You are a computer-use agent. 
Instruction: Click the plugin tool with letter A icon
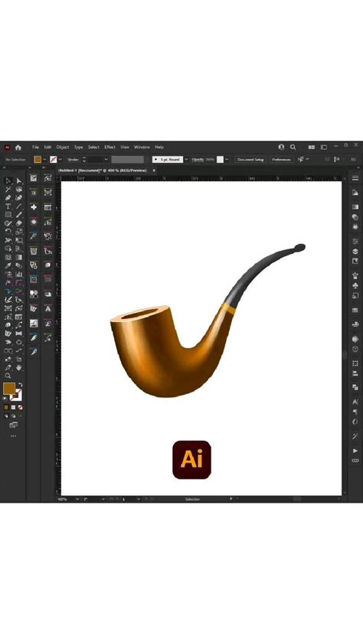(48, 308)
